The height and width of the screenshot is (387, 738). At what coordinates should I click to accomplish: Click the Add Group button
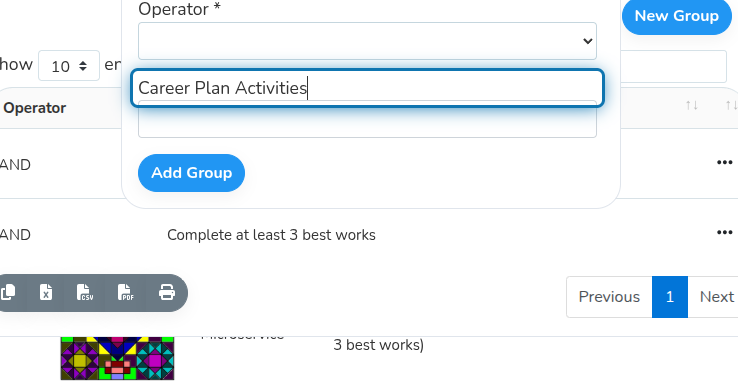click(191, 173)
